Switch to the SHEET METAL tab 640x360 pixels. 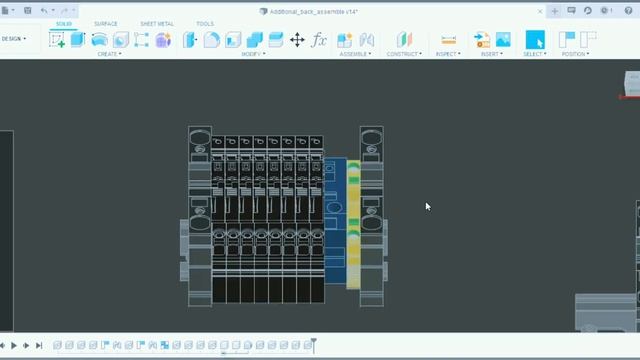point(157,24)
